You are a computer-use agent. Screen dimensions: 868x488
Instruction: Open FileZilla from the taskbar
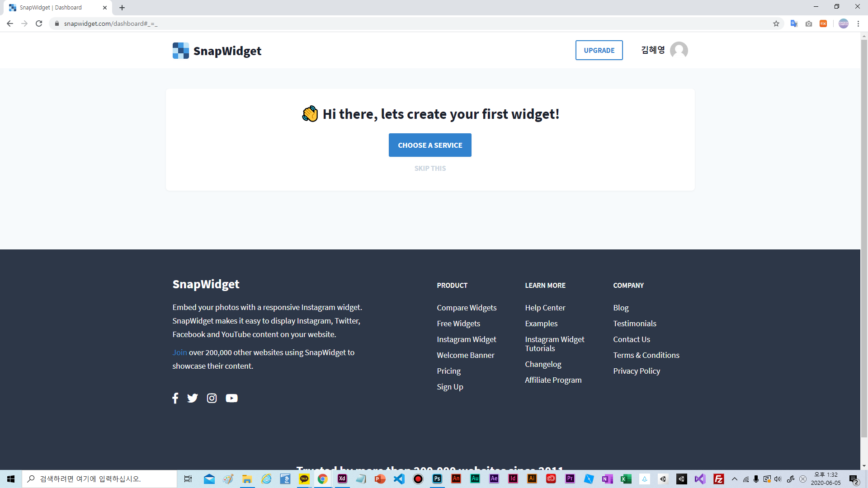pos(719,479)
